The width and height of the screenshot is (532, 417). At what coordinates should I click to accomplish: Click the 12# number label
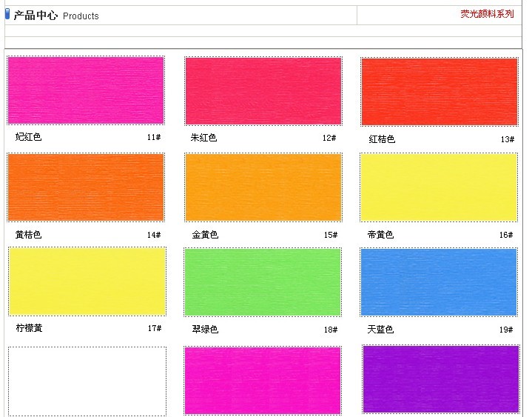[329, 138]
